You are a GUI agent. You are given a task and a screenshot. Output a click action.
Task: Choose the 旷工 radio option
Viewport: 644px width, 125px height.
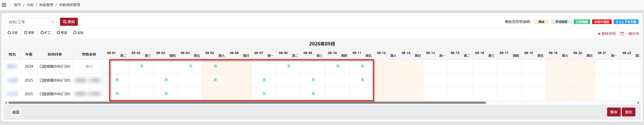tap(46, 33)
